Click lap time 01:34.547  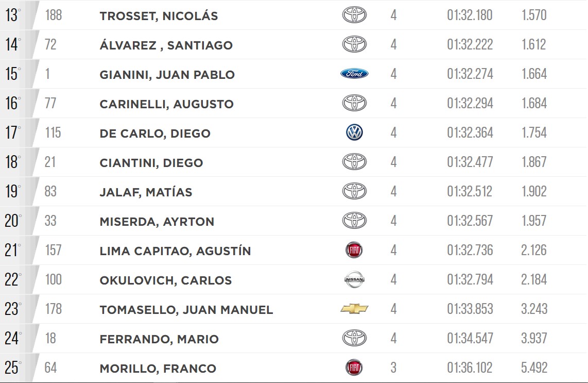(470, 338)
